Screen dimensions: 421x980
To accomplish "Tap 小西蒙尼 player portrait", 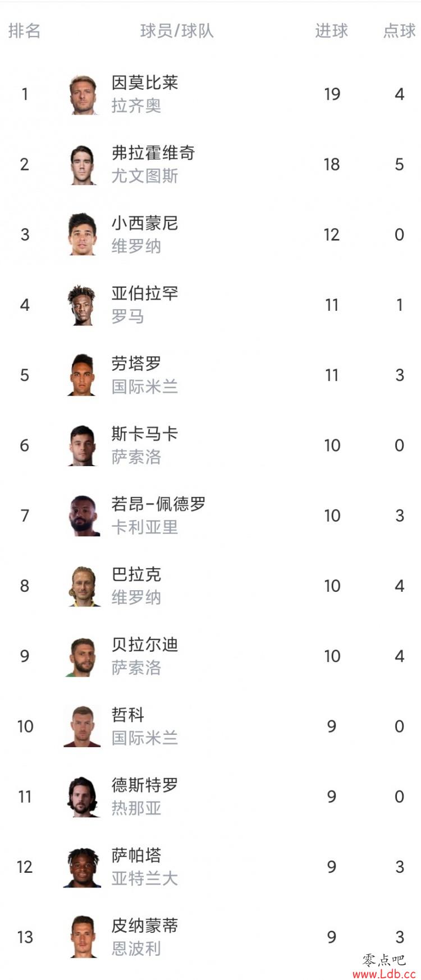I will pos(83,234).
